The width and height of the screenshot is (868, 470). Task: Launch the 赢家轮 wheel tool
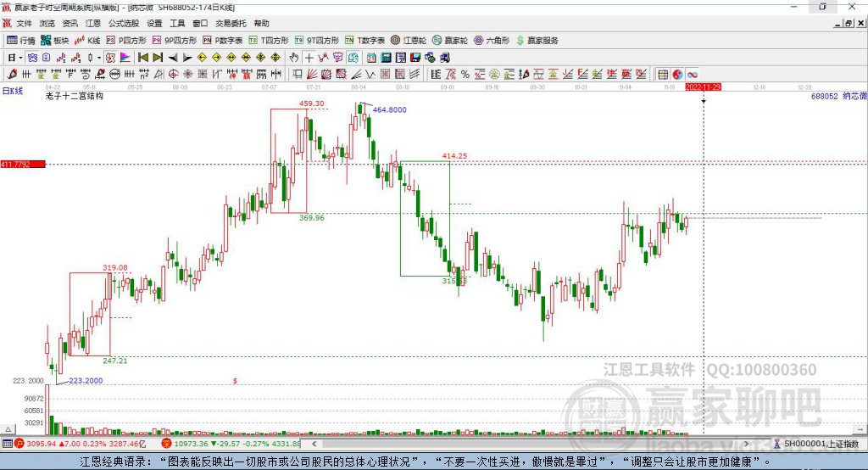(x=450, y=41)
